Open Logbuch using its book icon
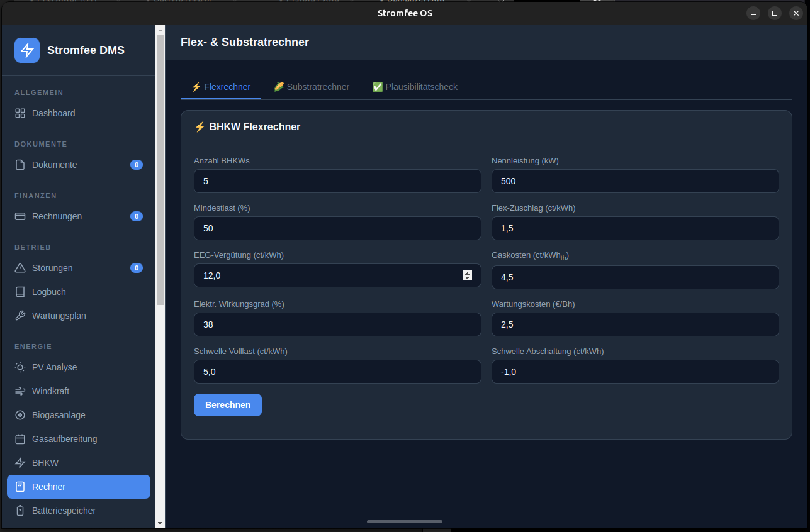Image resolution: width=810 pixels, height=532 pixels. point(20,292)
